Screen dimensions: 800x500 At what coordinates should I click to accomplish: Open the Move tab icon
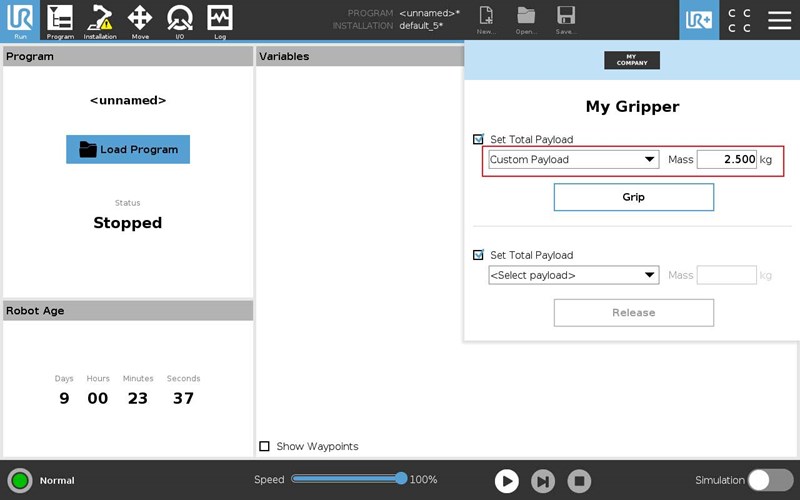click(x=140, y=19)
